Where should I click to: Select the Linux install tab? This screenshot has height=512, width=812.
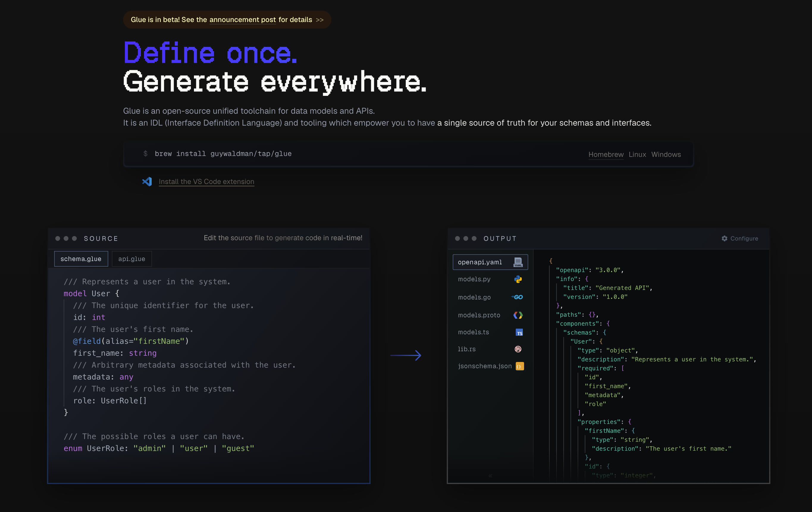pos(637,154)
